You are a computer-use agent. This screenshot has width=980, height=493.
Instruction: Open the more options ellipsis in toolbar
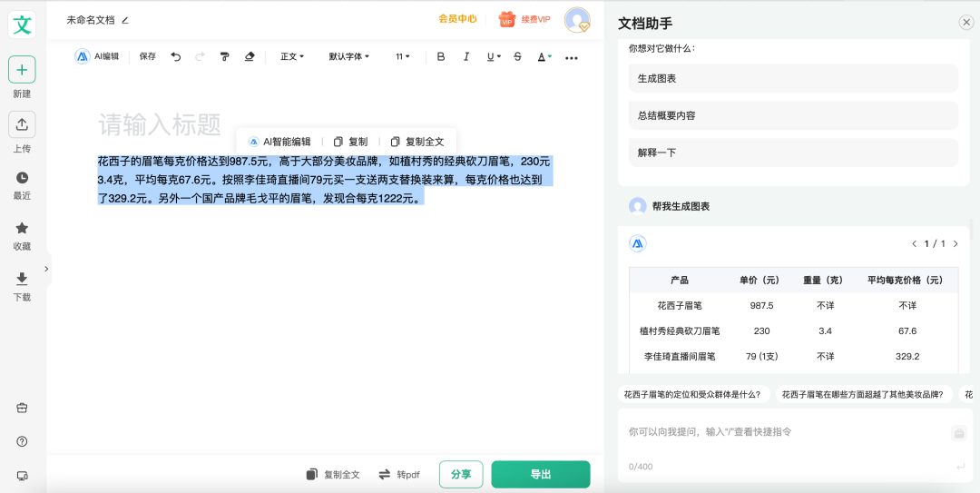(571, 57)
